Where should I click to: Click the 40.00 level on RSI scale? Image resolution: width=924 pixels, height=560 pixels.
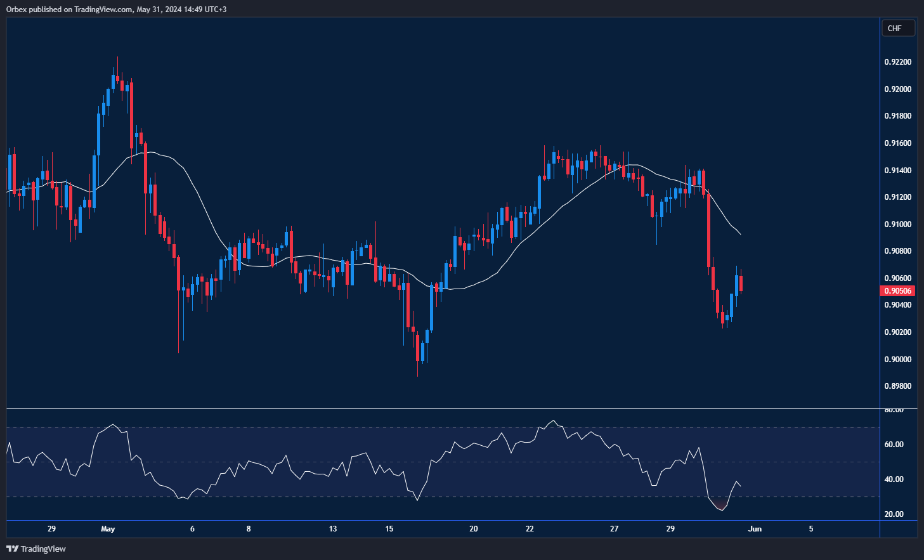pos(894,479)
